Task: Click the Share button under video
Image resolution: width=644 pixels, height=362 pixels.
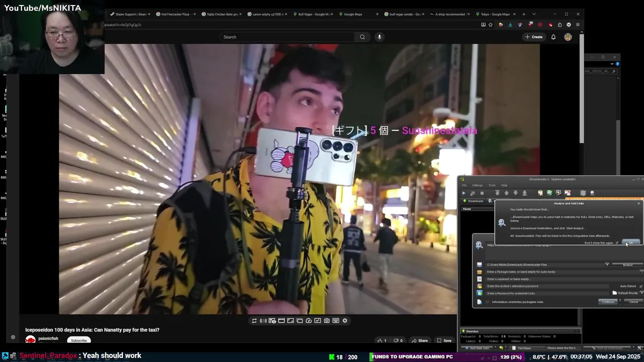Action: click(x=420, y=340)
